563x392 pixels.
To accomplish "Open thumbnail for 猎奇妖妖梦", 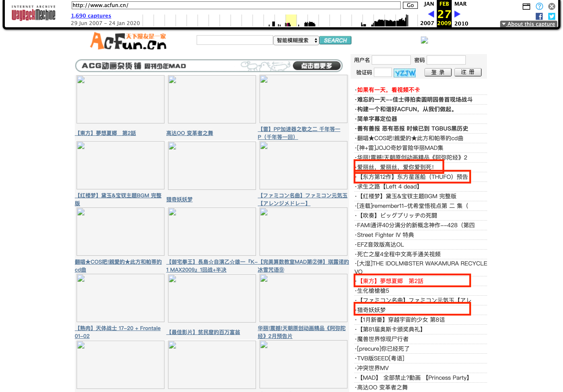I will (212, 166).
